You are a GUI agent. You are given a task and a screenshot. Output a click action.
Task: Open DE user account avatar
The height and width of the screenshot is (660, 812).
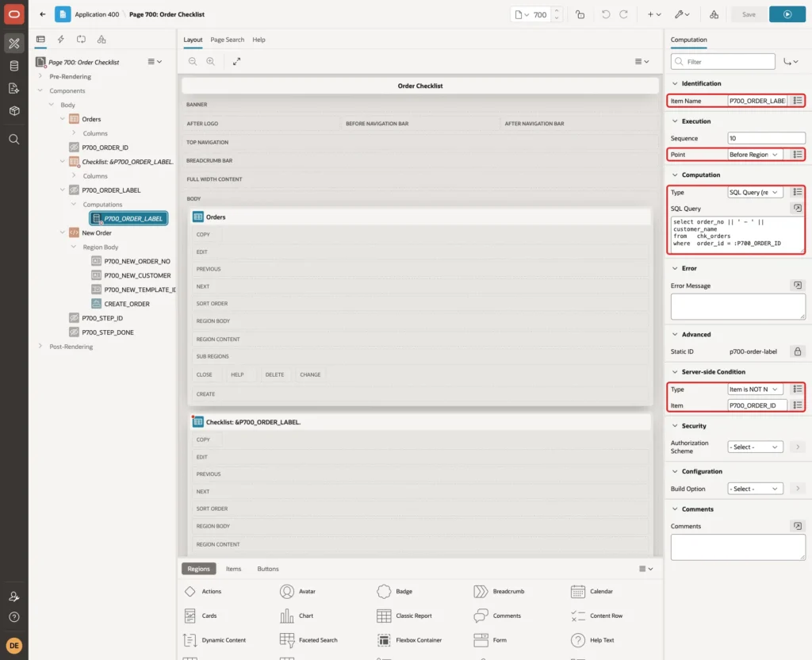click(14, 646)
